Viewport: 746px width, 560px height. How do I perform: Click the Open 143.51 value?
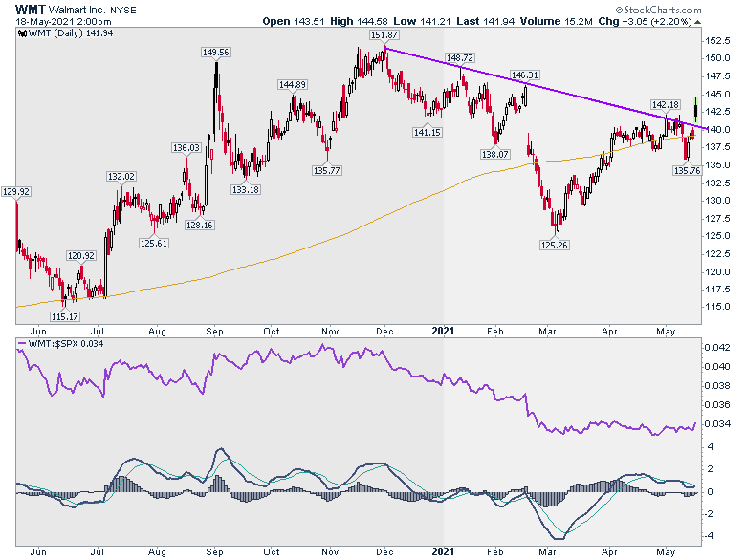[294, 21]
